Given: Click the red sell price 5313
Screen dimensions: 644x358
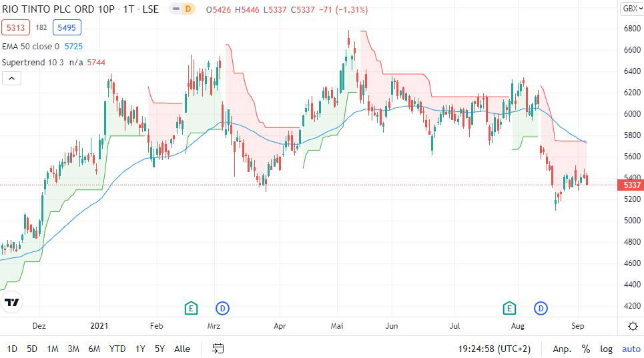Looking at the screenshot, I should coord(15,27).
